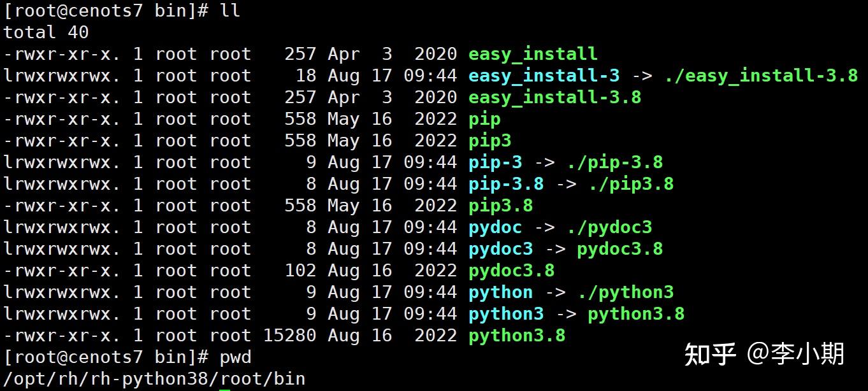Click the easy_install-3.8 executable entry

click(554, 97)
